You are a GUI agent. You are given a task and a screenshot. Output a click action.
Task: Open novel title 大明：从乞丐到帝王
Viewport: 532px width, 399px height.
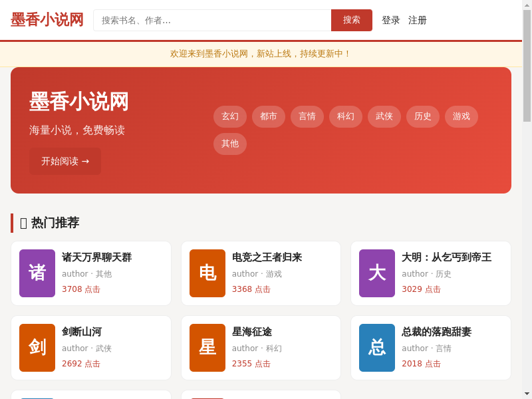446,257
